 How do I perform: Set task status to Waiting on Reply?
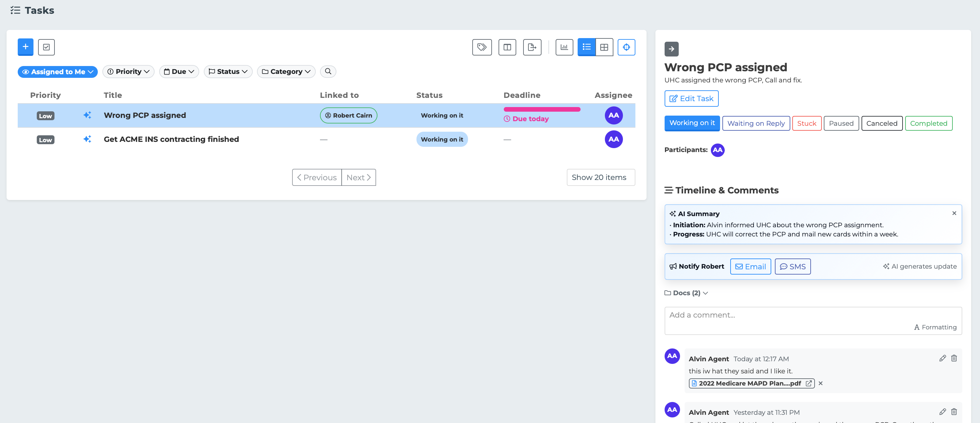tap(756, 123)
